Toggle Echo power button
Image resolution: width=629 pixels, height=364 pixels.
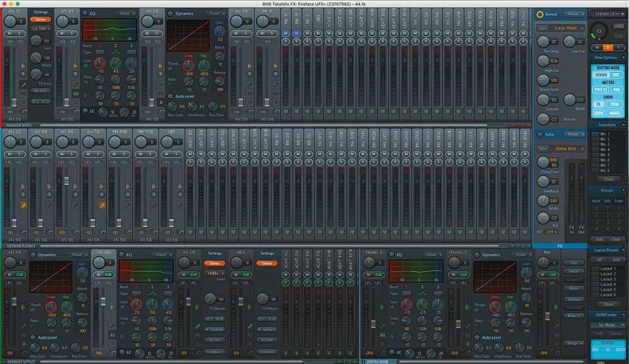[x=540, y=135]
